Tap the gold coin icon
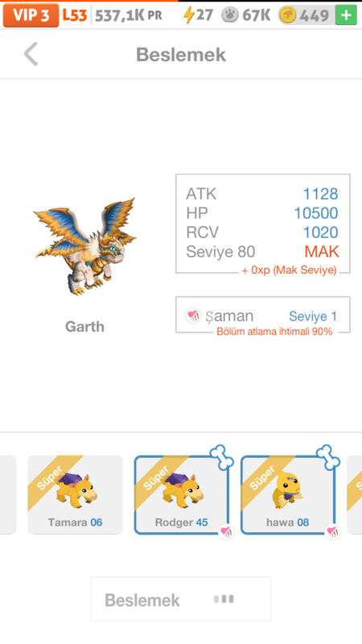 [288, 15]
